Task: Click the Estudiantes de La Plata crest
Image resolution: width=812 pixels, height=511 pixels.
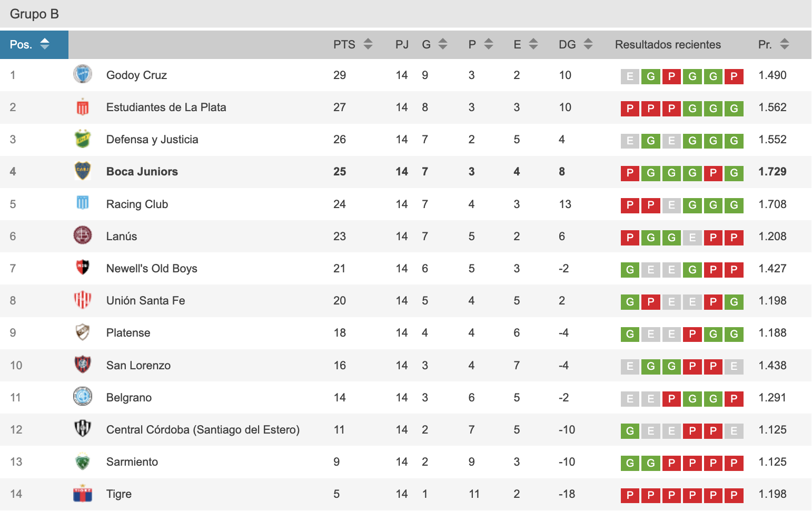Action: pyautogui.click(x=83, y=107)
